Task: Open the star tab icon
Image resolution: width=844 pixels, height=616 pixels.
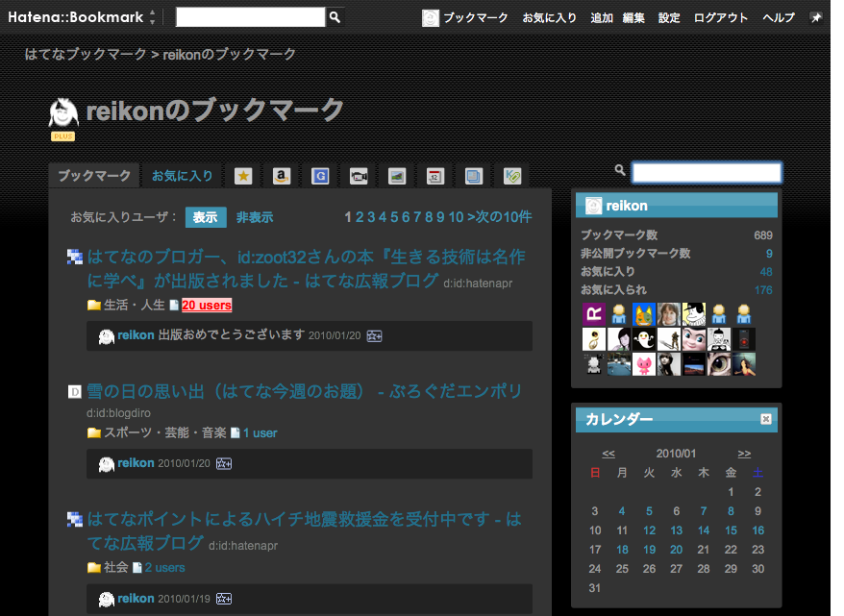Action: pyautogui.click(x=243, y=176)
